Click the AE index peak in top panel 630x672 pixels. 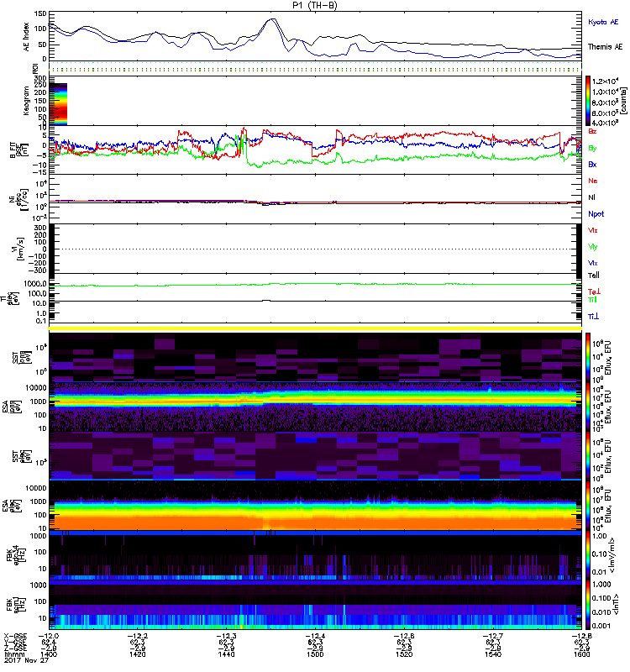click(x=271, y=19)
